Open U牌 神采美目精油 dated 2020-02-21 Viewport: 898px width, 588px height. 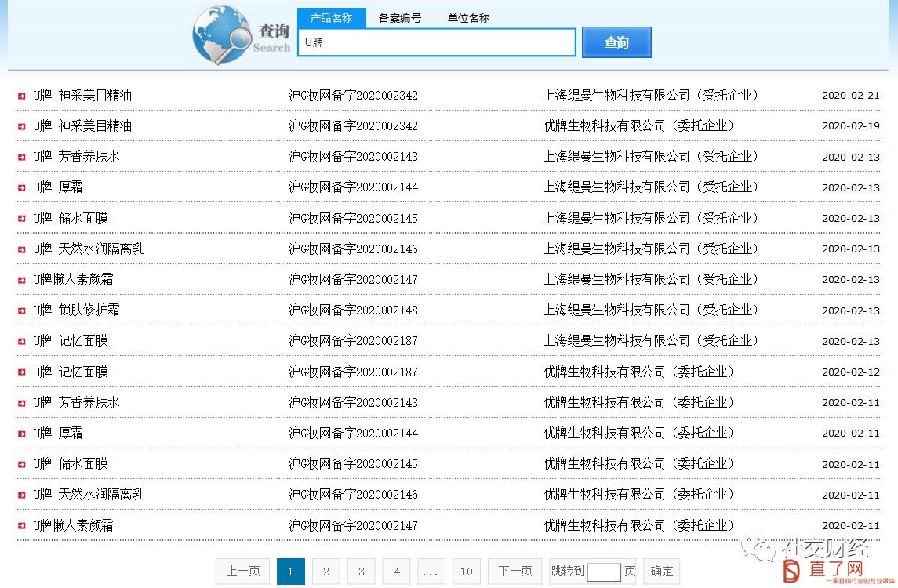coord(82,96)
